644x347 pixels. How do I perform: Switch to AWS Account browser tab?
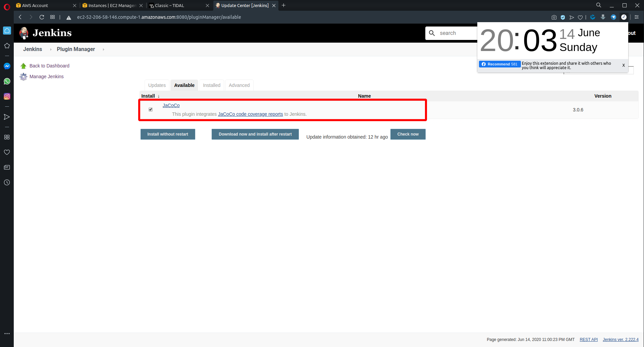tap(43, 5)
